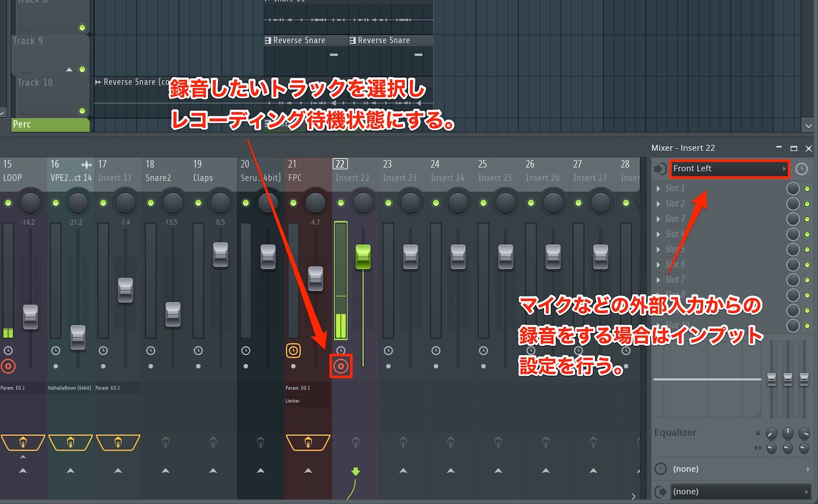This screenshot has width=818, height=504.
Task: Click the green Perc playlist track label
Action: [50, 124]
